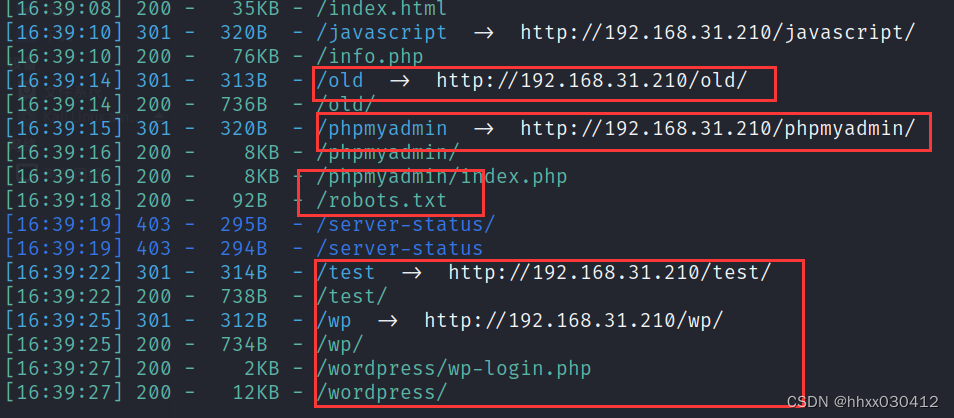Click the /old/ path in the 736B row
This screenshot has width=954, height=418.
[346, 105]
